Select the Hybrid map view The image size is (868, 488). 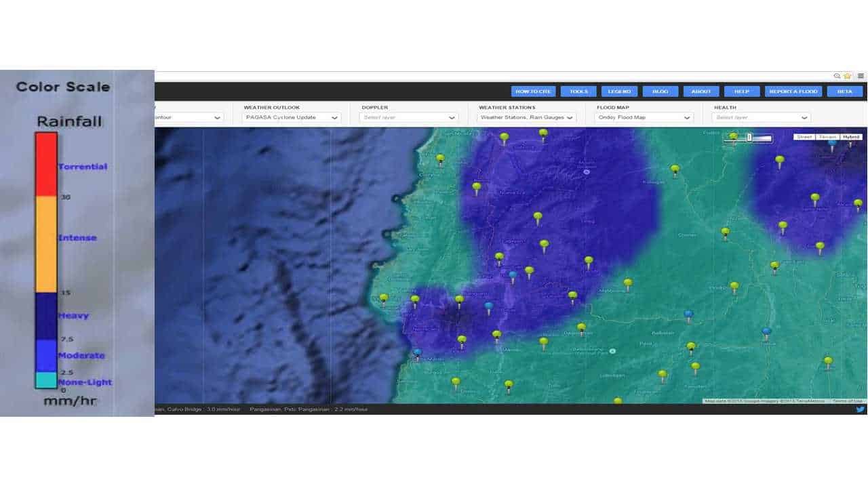850,137
